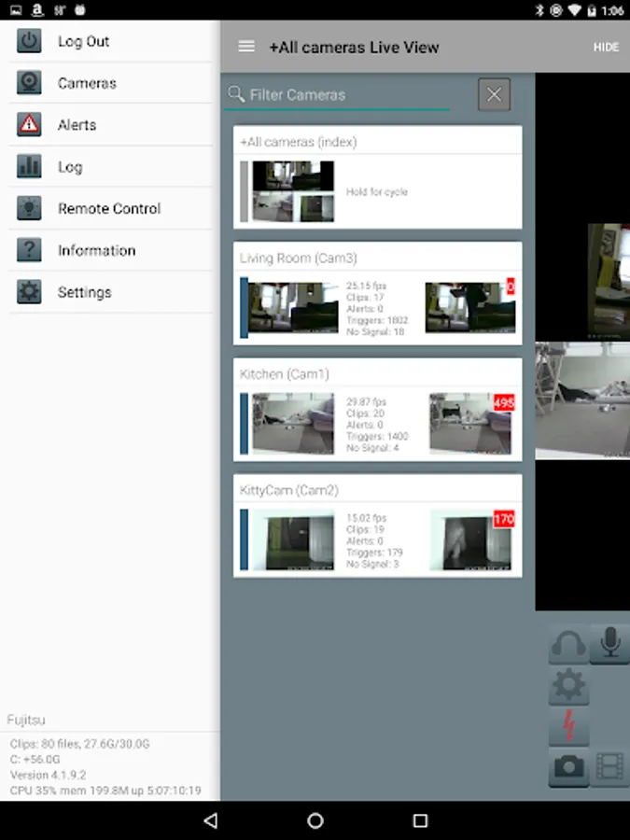This screenshot has width=630, height=840.
Task: Toggle the microphone talk button
Action: click(x=610, y=643)
